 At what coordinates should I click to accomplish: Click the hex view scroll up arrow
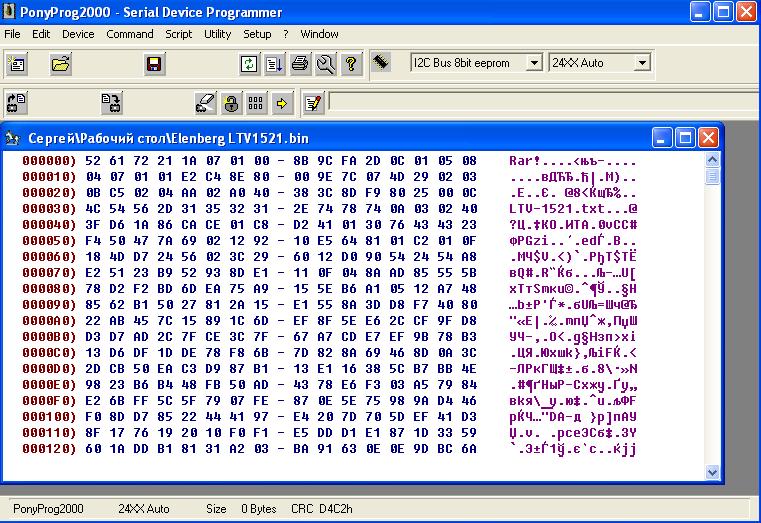(712, 160)
